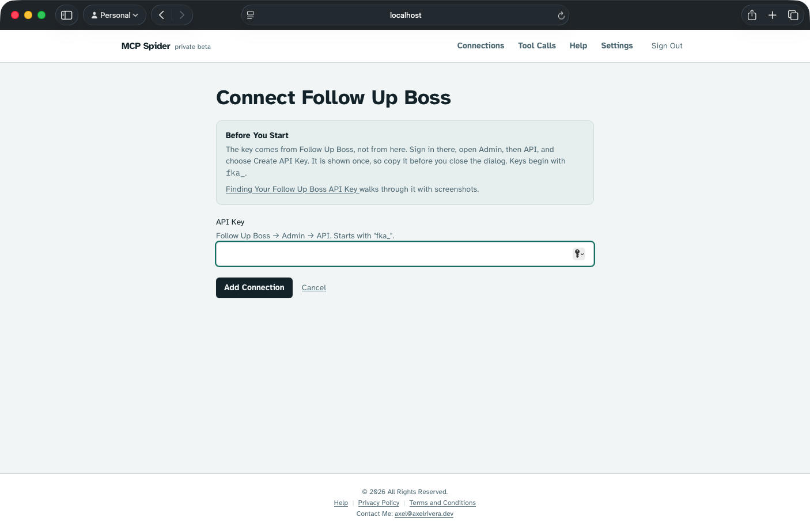Screen dimensions: 810x532
Task: Close the window with the red button
Action: pyautogui.click(x=15, y=15)
